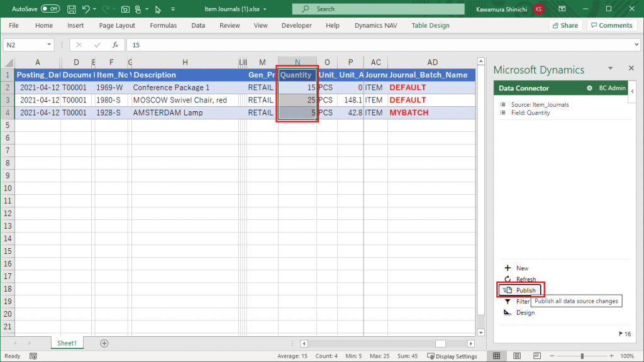Select the cell "MOSCOW Swivel Chair, red"

pos(185,100)
